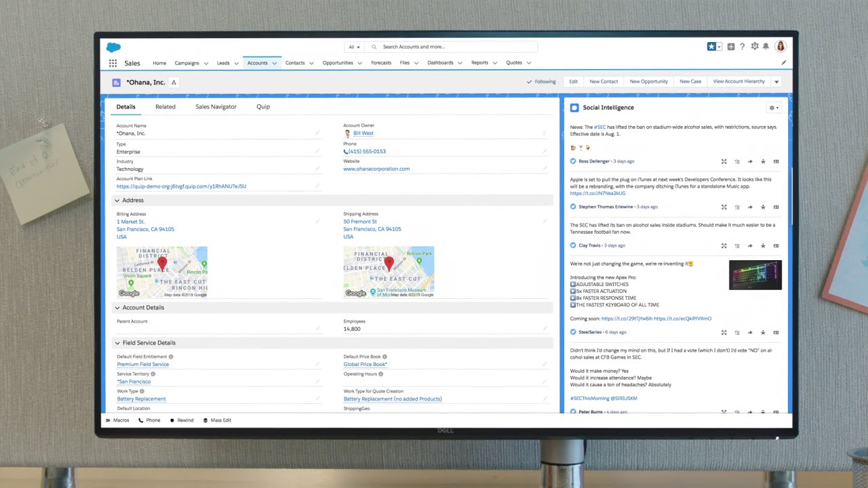Expand Ross Dellenger's post with the fullscreen icon
The image size is (868, 488).
pyautogui.click(x=724, y=161)
